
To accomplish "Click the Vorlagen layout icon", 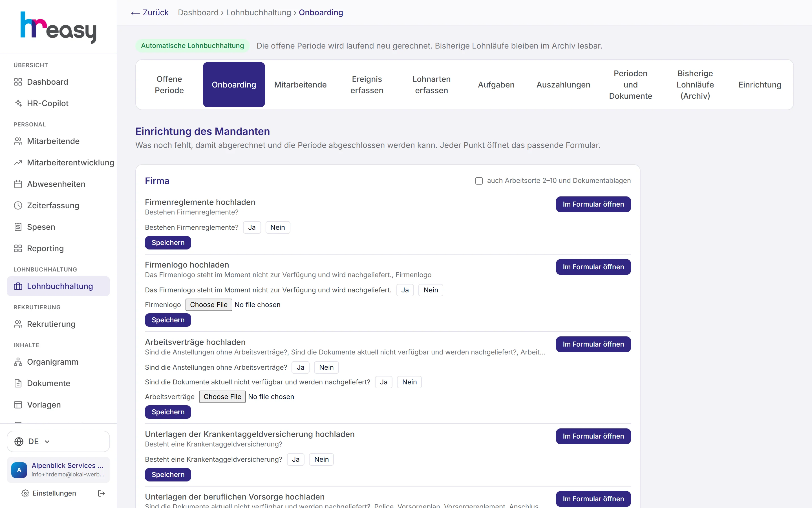I will 18,405.
